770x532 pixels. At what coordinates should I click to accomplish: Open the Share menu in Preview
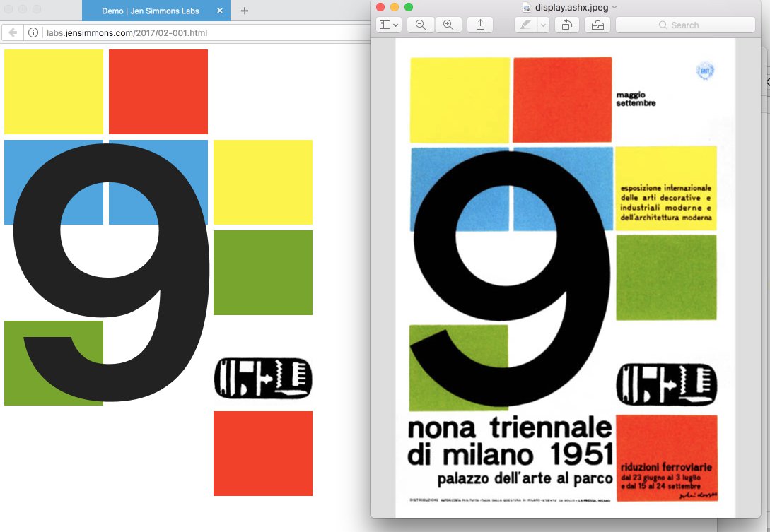tap(480, 25)
